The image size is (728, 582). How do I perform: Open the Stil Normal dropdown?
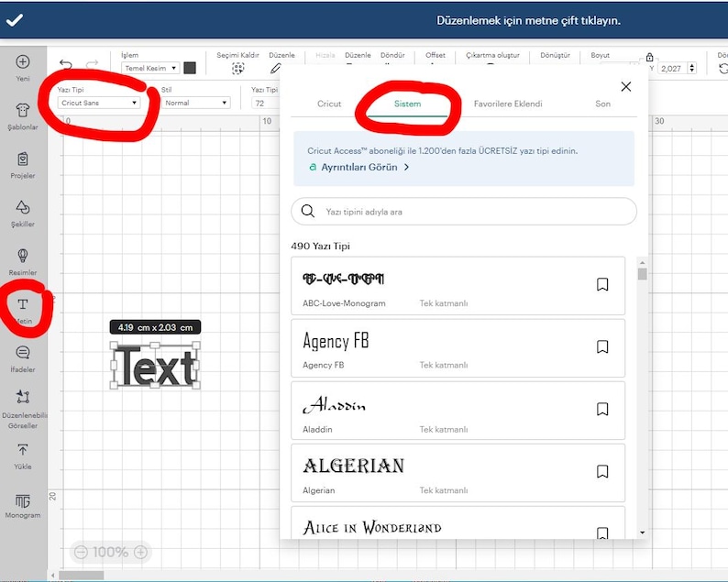(196, 103)
